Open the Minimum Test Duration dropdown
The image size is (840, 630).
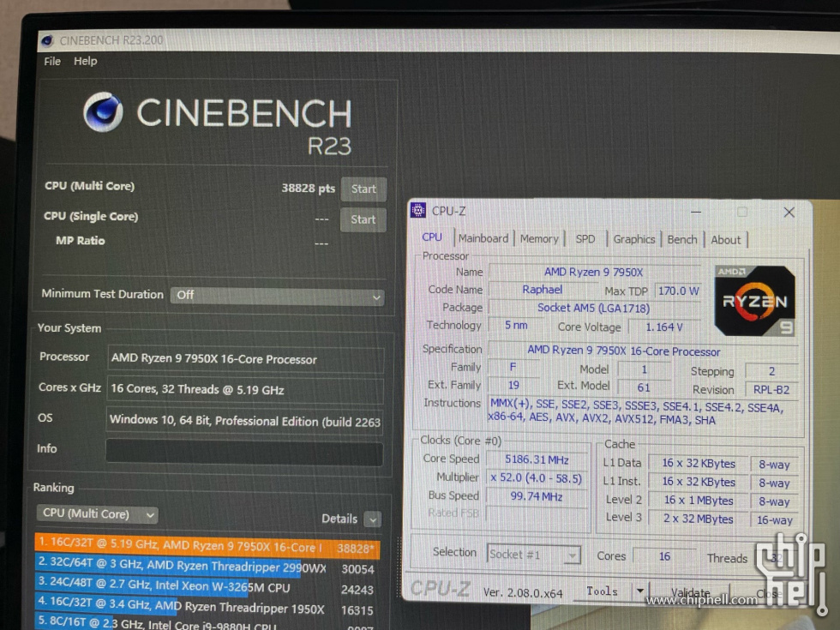pyautogui.click(x=277, y=296)
